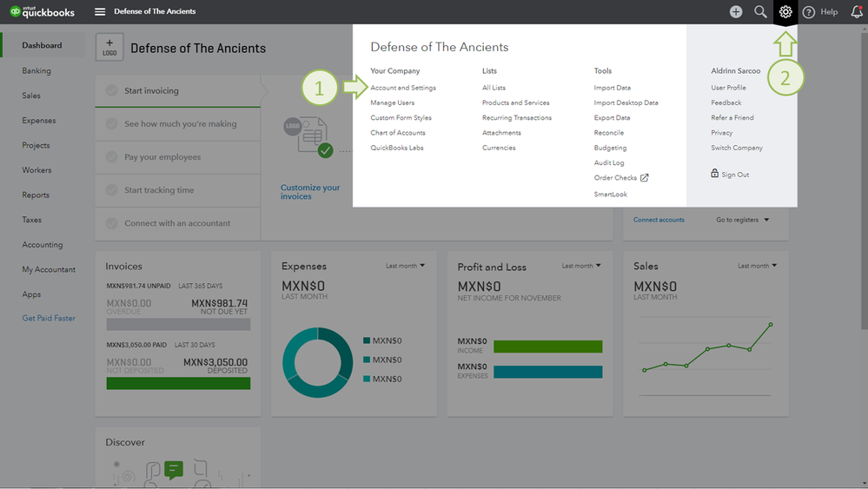Open Apps in the sidebar

coord(31,294)
